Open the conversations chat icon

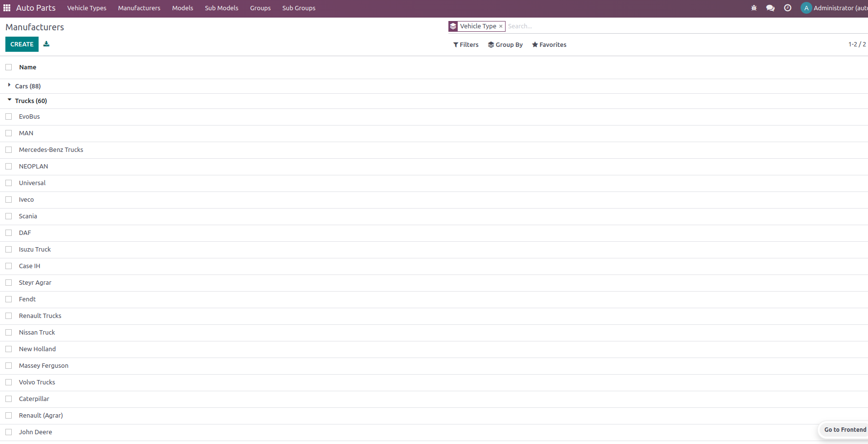click(770, 8)
